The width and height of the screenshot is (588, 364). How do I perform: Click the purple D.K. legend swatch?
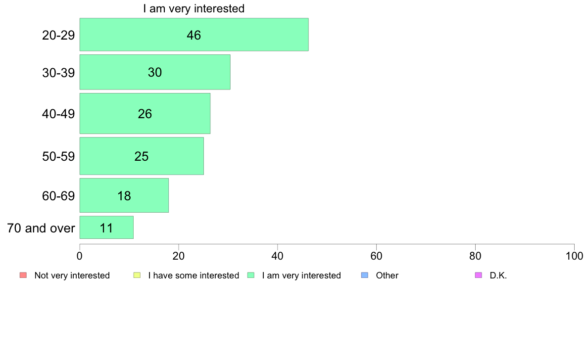[x=479, y=275]
